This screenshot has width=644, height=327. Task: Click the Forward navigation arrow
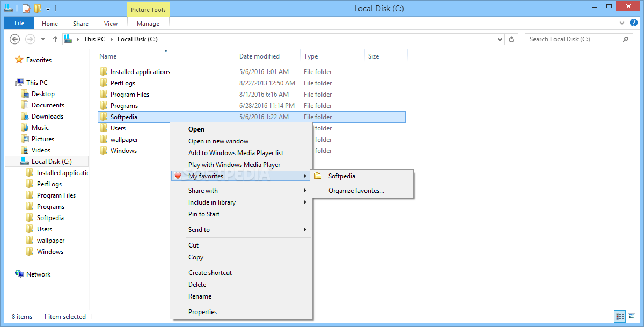[30, 39]
